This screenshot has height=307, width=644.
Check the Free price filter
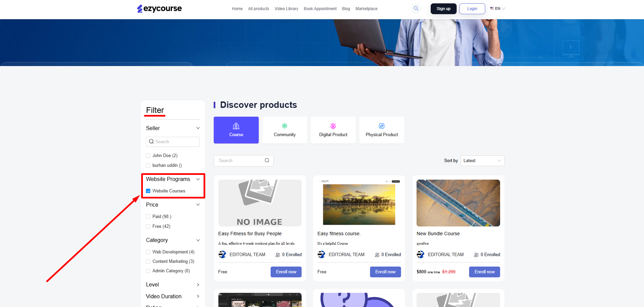click(x=148, y=226)
